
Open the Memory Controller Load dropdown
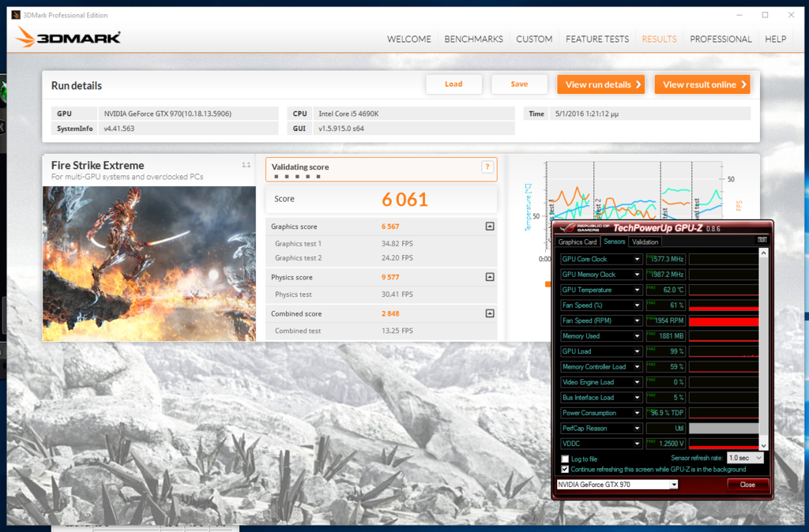(638, 367)
